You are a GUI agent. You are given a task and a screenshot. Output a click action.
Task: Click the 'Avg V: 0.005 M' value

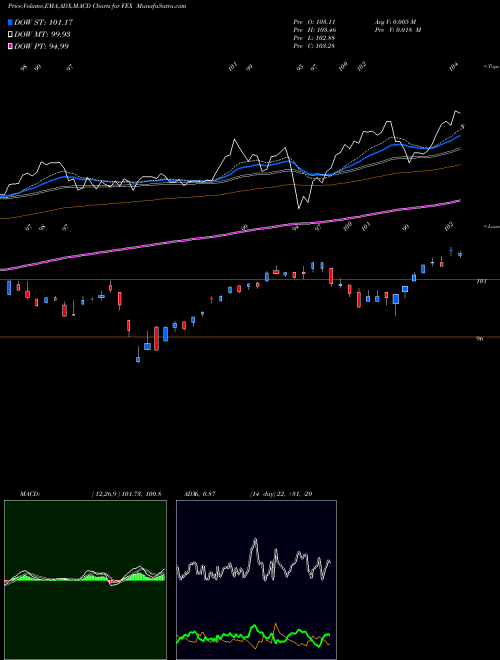point(395,22)
